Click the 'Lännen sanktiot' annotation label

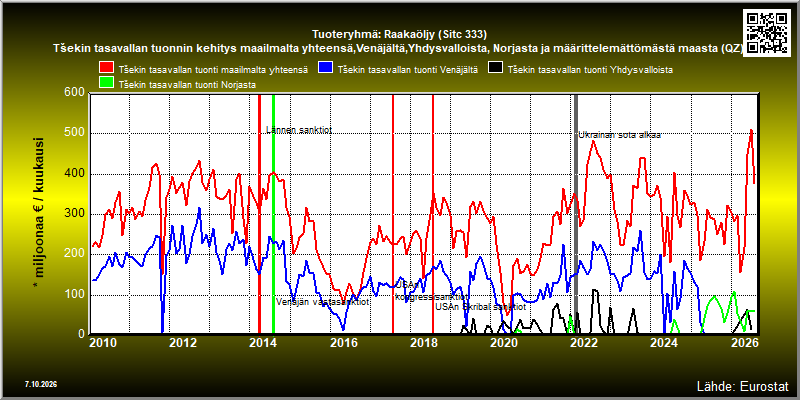click(299, 130)
